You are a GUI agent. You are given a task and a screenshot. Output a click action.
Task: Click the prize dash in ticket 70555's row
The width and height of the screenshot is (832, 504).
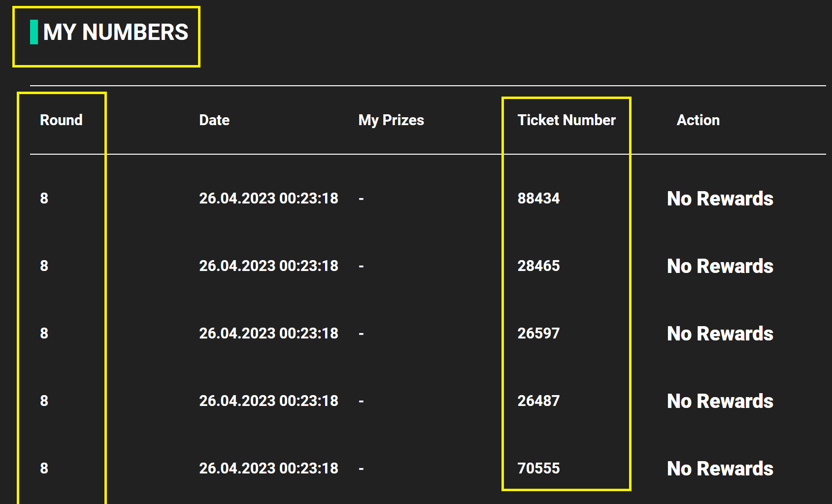click(x=361, y=469)
